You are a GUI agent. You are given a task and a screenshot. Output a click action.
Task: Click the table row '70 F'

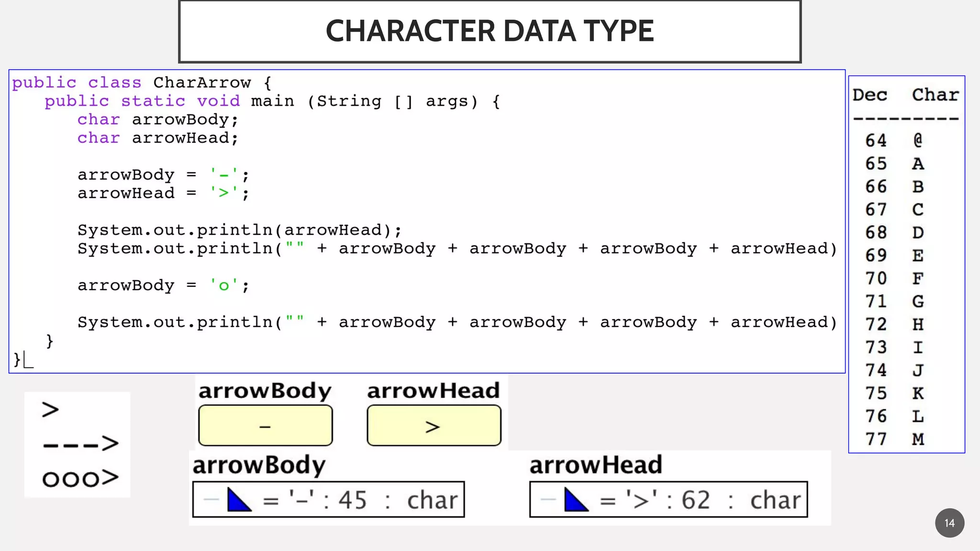pos(894,278)
